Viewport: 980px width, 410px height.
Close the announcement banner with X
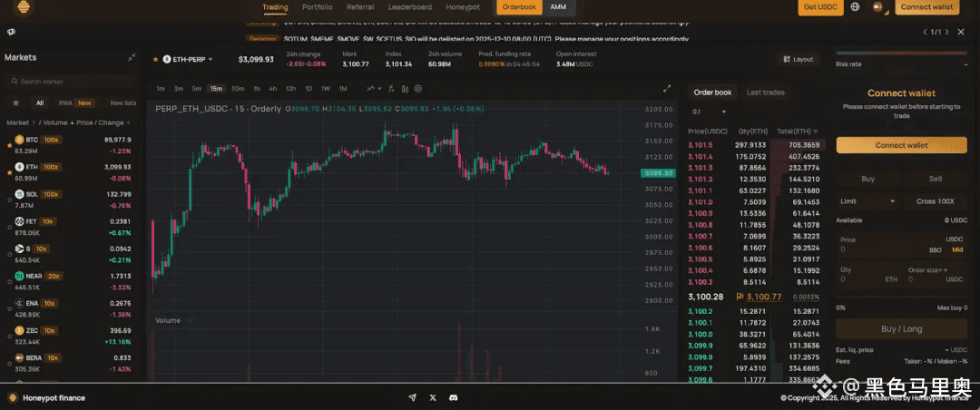[x=961, y=32]
